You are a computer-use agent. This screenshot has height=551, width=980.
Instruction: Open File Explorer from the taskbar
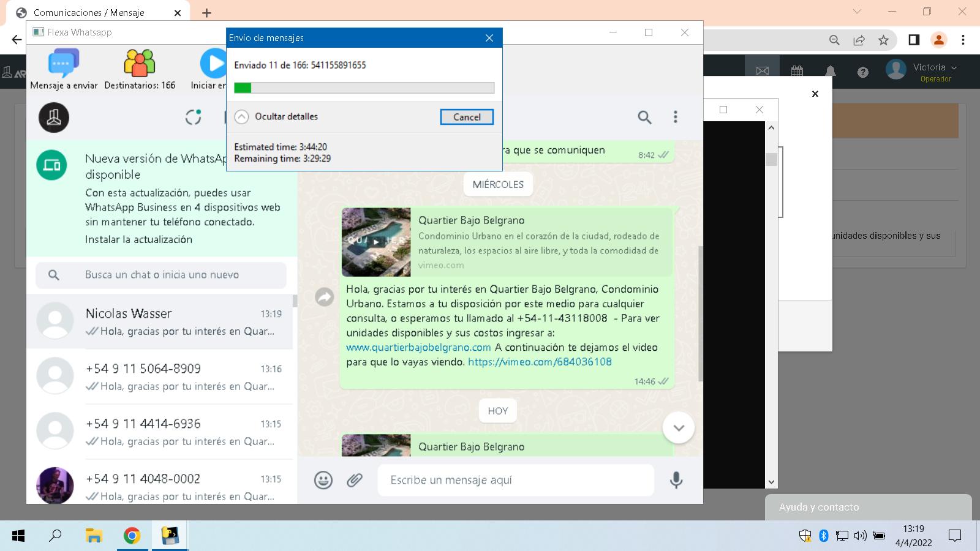(x=94, y=536)
